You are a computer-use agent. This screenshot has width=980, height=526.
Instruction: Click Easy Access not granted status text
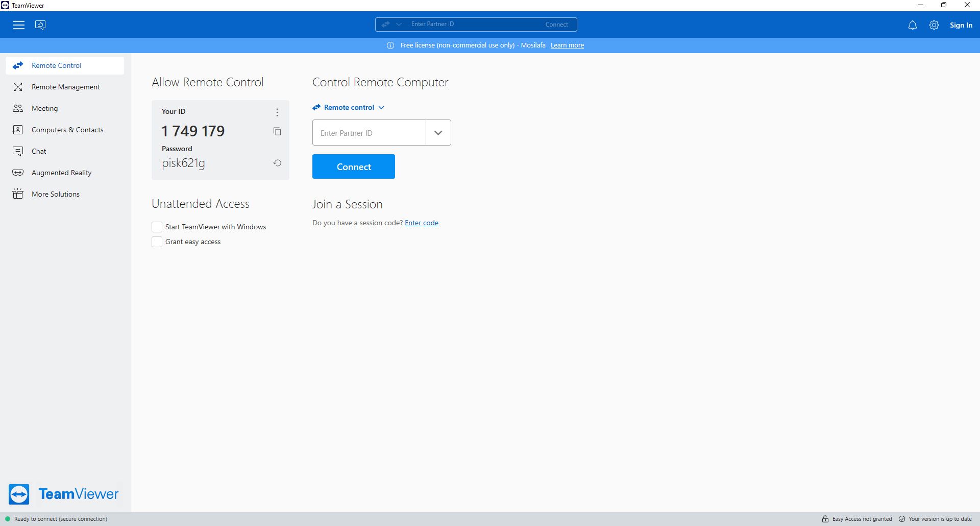click(862, 519)
